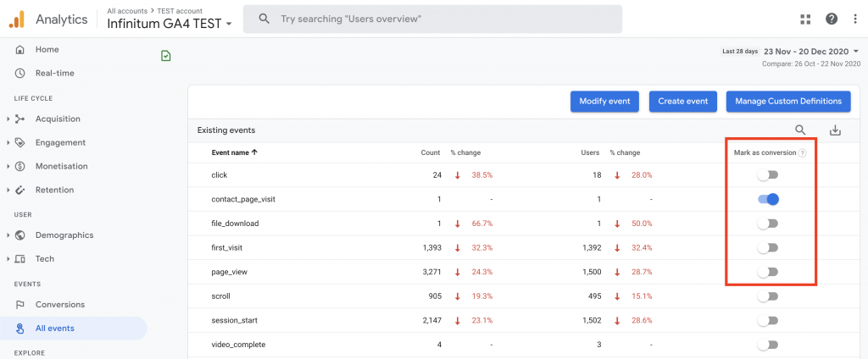This screenshot has width=868, height=359.
Task: Click the Acquisition icon in sidebar
Action: pos(20,119)
